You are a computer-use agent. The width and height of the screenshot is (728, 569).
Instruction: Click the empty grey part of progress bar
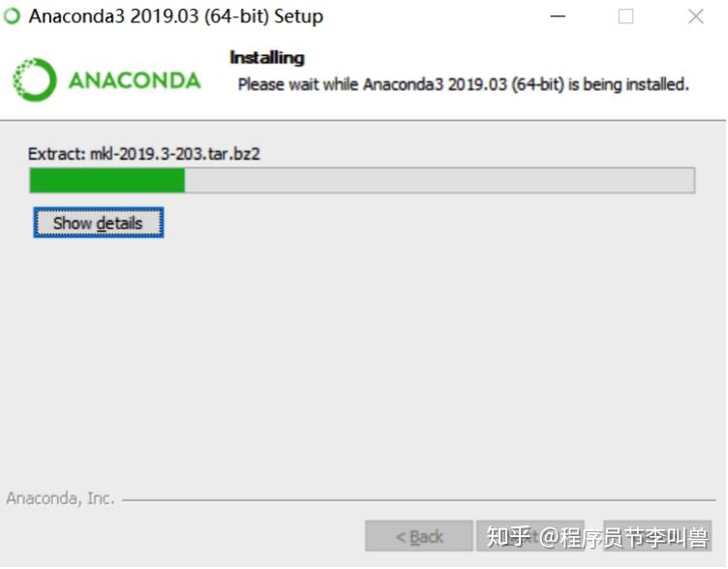pos(440,180)
